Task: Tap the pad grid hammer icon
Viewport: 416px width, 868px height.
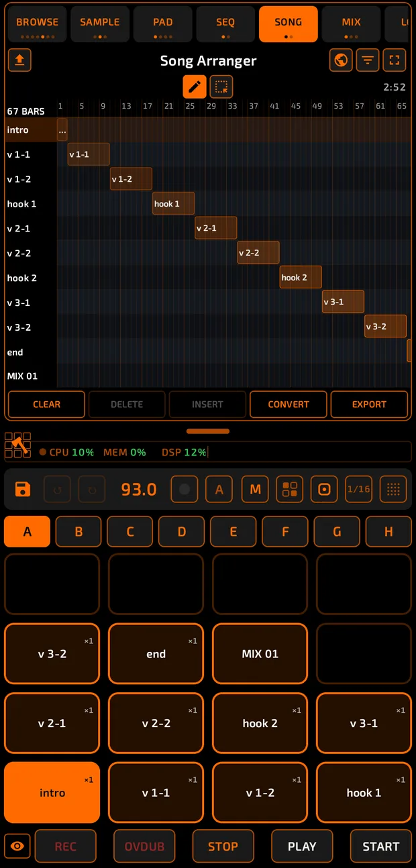Action: 17,445
